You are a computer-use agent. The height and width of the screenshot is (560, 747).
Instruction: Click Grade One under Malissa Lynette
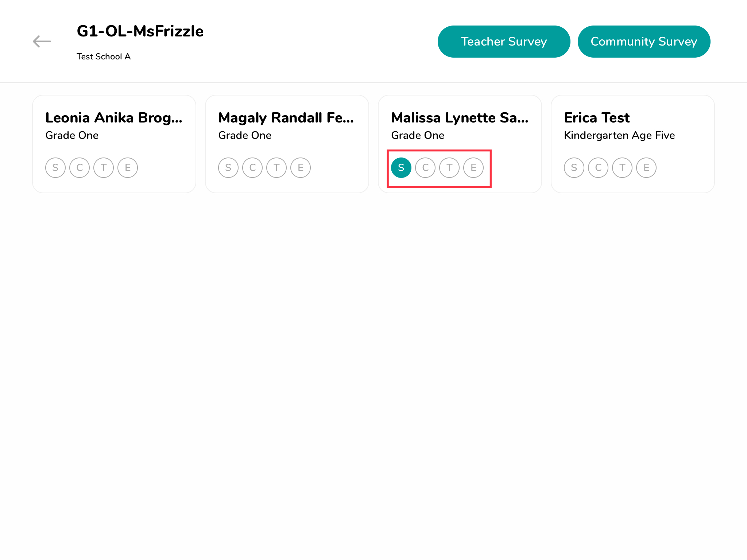tap(418, 135)
